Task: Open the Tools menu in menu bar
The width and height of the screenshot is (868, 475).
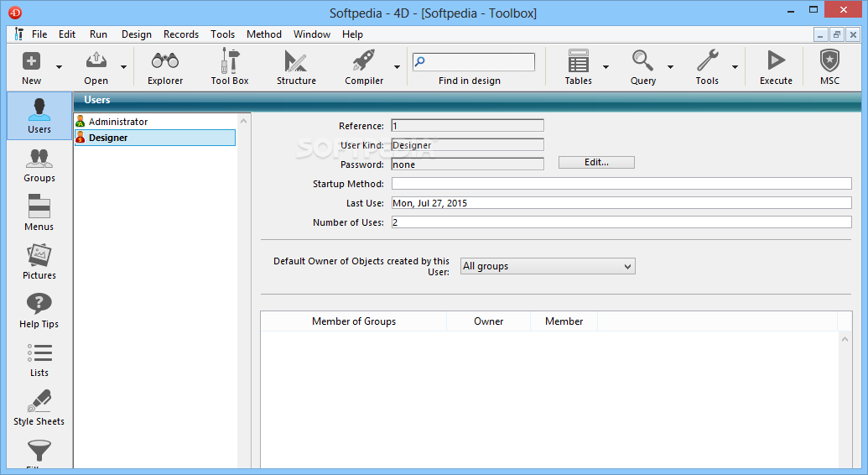Action: [222, 34]
